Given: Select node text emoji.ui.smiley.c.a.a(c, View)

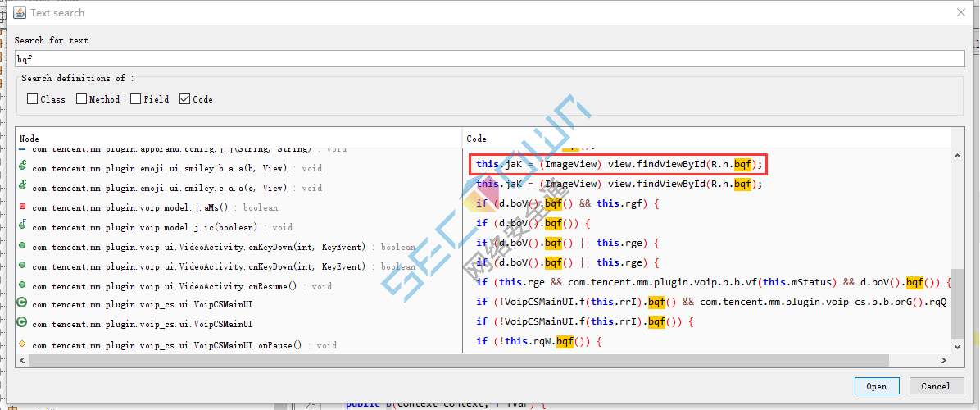Looking at the screenshot, I should [x=177, y=188].
